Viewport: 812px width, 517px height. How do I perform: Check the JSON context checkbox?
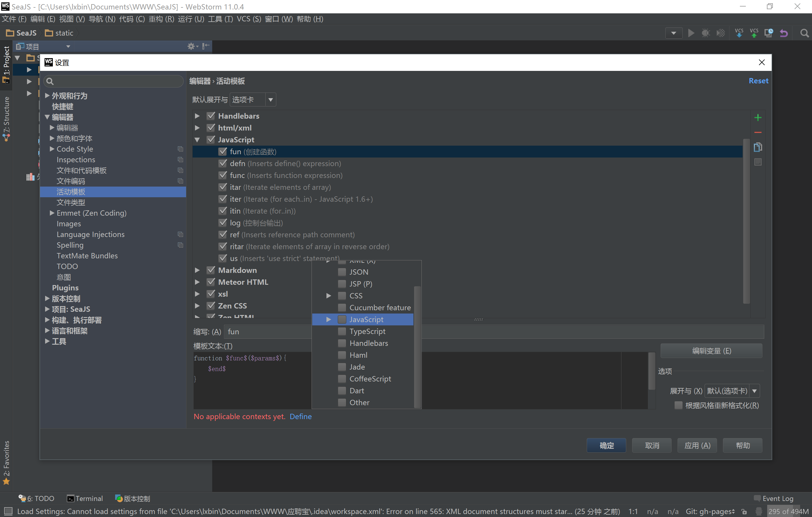pos(342,272)
